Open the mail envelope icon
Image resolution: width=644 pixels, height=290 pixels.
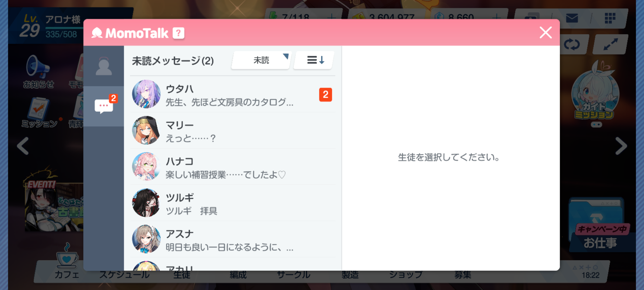pos(572,18)
